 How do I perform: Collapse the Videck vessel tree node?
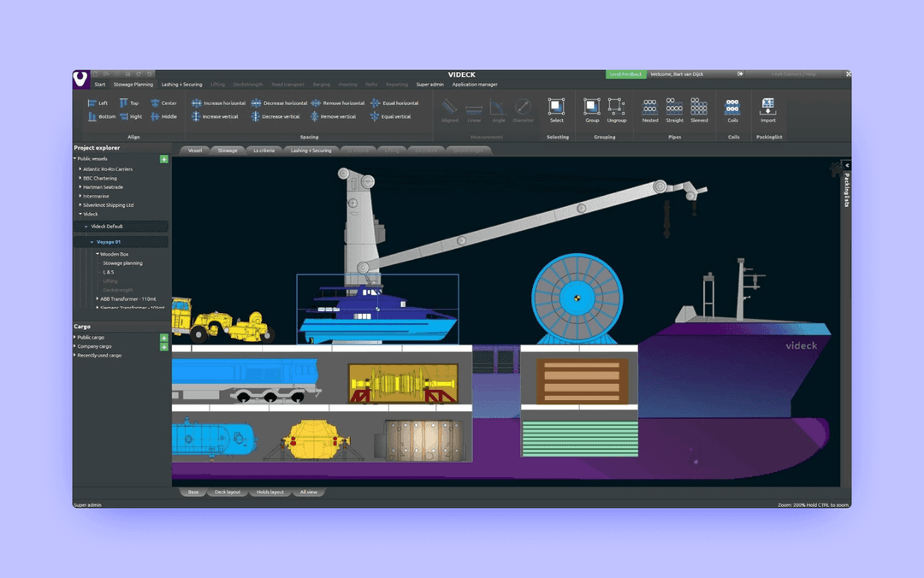(x=80, y=214)
